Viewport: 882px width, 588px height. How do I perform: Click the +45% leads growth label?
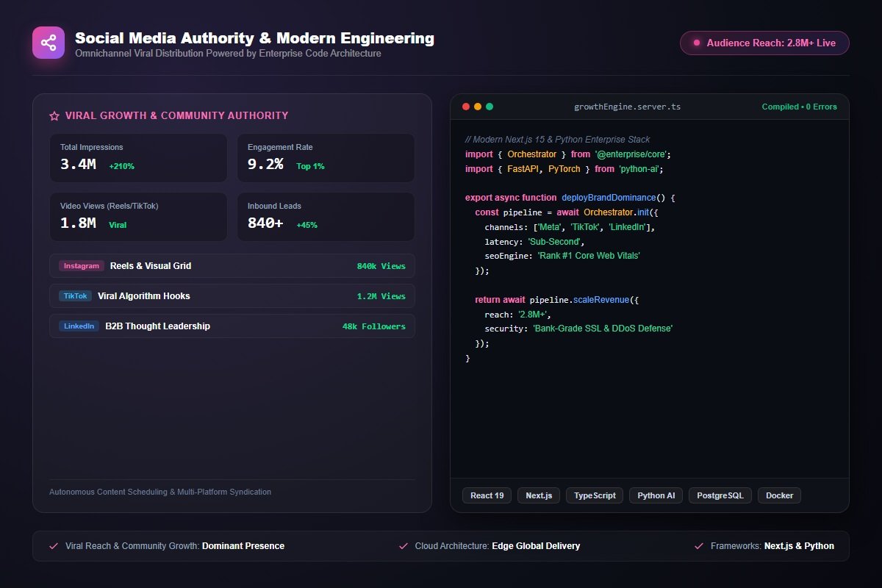(306, 225)
